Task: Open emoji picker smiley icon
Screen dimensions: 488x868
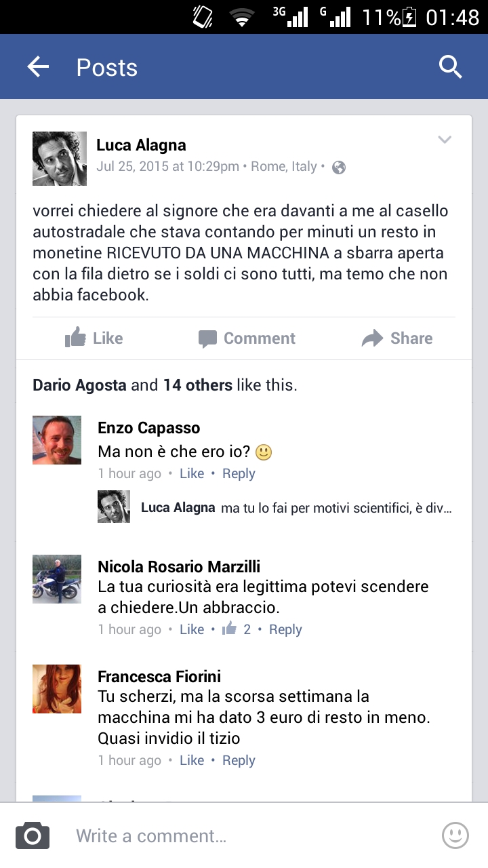Action: coord(455,835)
